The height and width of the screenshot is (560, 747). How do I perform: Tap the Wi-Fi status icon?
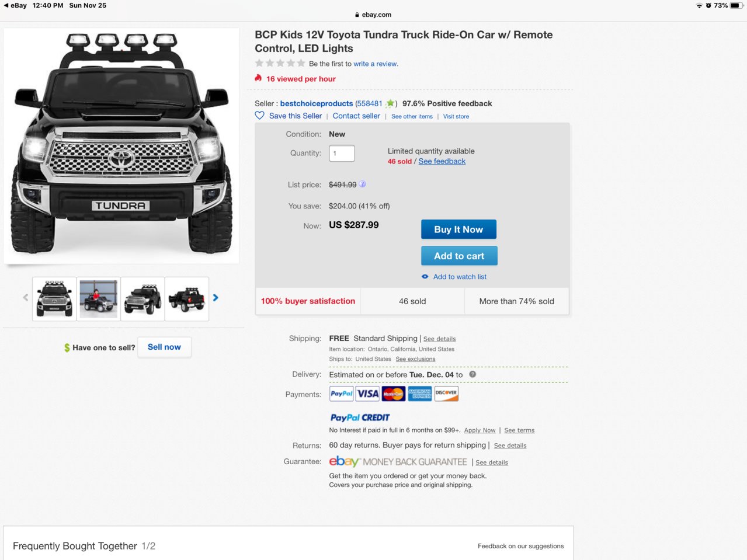pyautogui.click(x=699, y=5)
